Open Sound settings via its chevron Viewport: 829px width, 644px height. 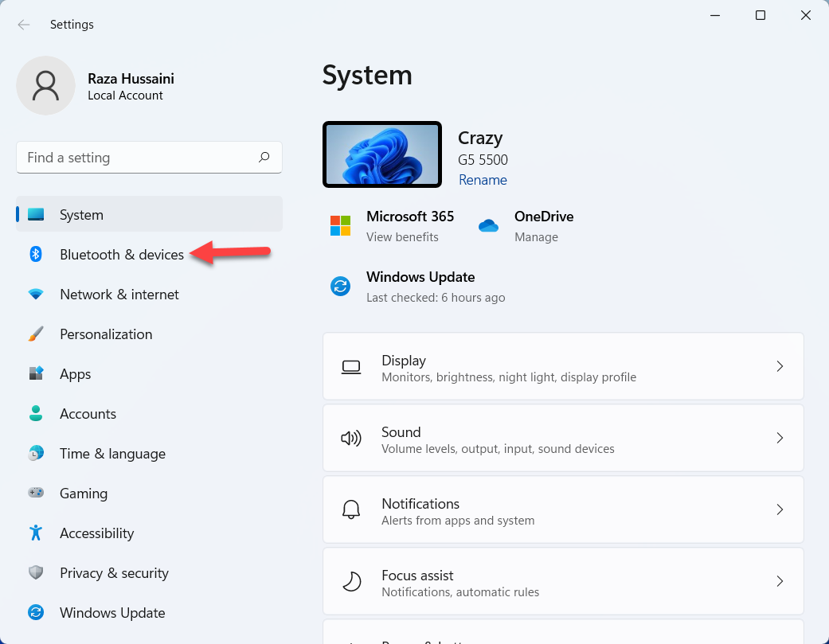click(x=780, y=438)
